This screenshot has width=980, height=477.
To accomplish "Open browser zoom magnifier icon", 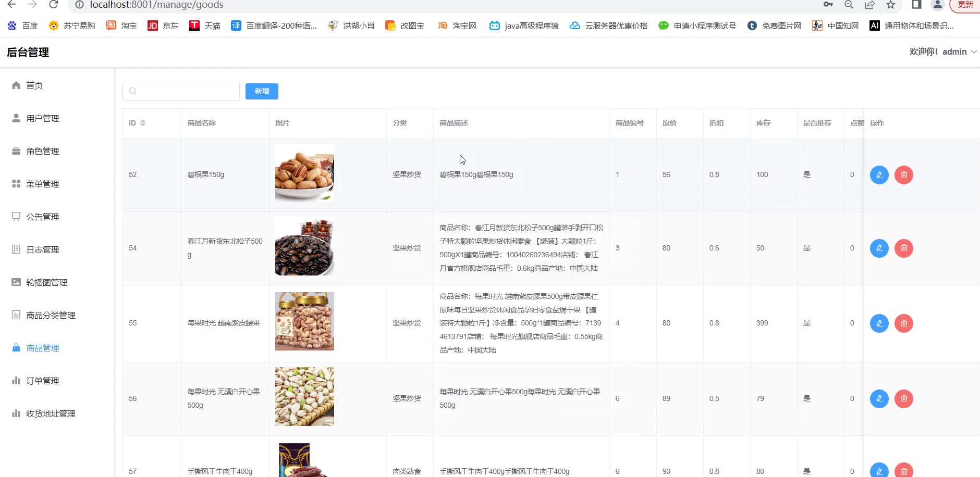I will click(849, 5).
